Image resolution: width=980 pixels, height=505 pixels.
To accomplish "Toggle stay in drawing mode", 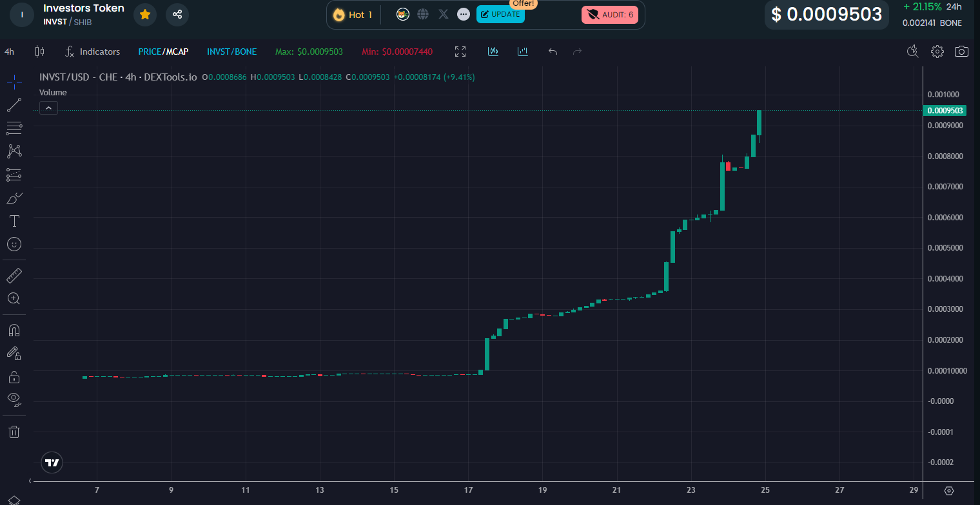I will click(x=14, y=353).
